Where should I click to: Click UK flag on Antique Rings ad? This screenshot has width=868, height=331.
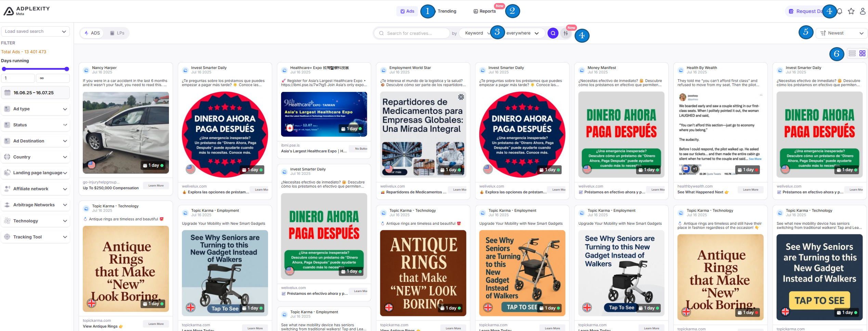pos(91,303)
